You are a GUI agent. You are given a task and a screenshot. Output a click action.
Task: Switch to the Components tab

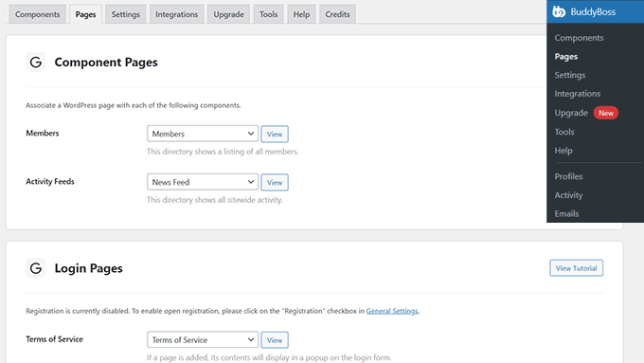pos(37,14)
